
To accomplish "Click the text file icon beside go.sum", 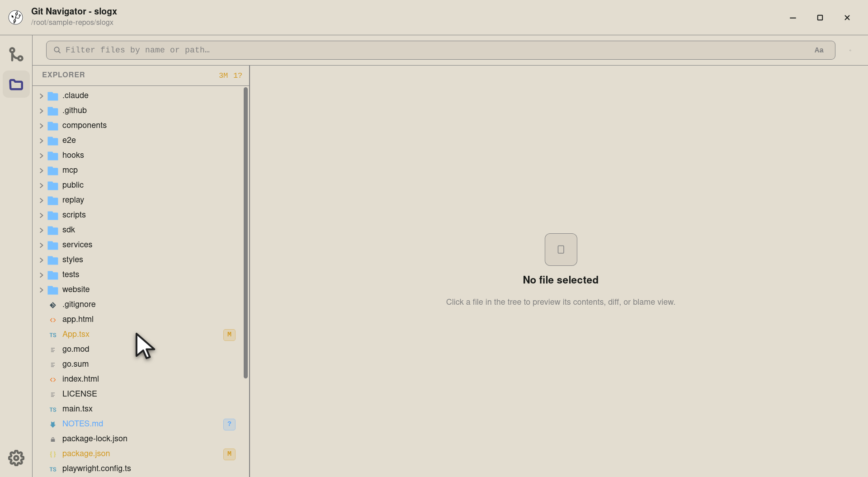I will coord(53,364).
